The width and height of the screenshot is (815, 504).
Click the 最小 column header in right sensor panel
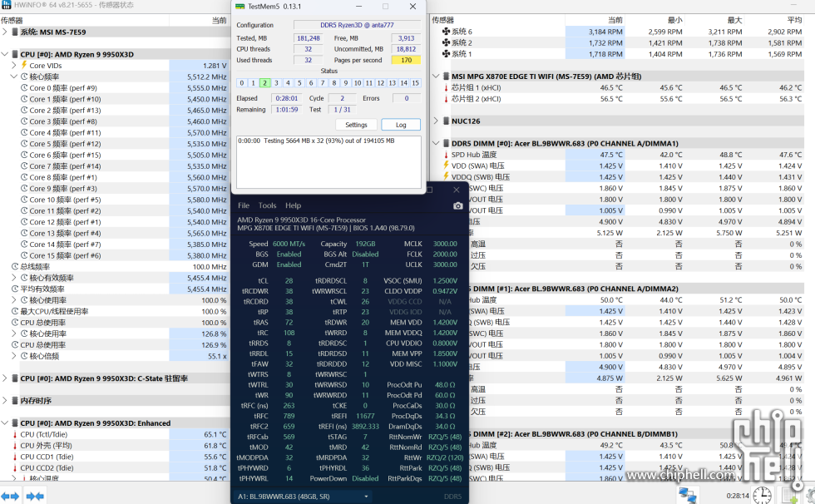tap(674, 20)
